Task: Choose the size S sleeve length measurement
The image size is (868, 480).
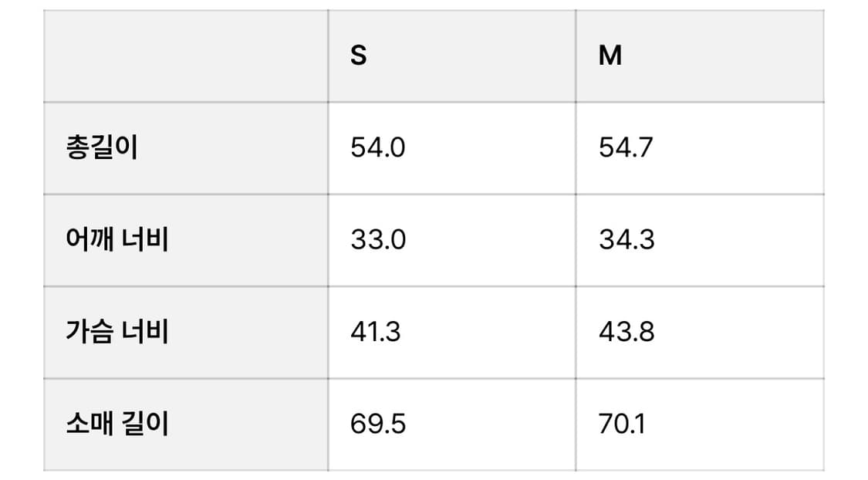Action: click(377, 424)
